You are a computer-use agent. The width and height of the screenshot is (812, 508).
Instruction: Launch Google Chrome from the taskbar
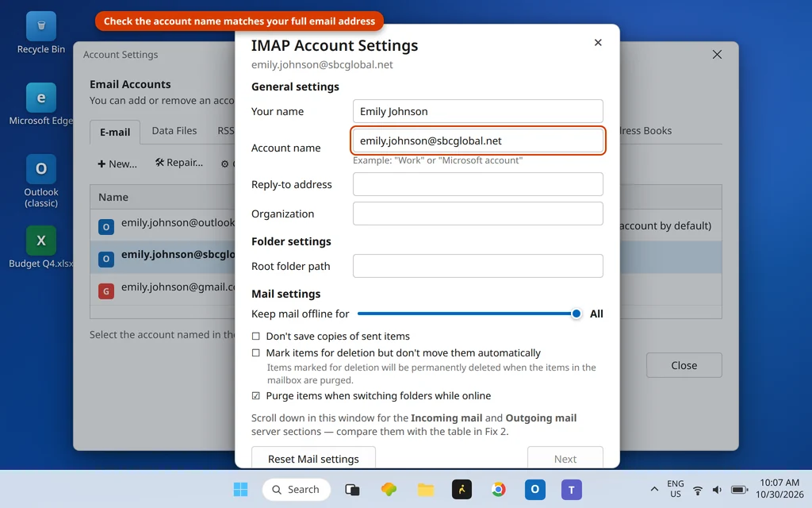[x=499, y=489]
